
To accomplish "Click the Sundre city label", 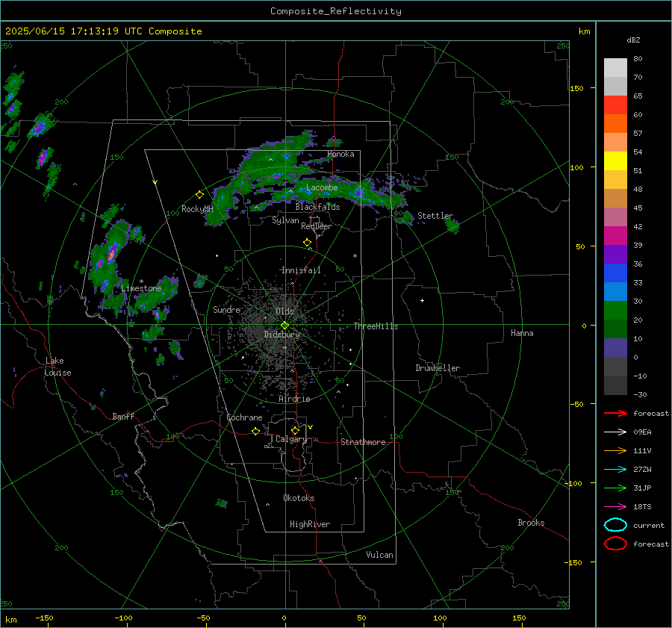I will point(227,310).
